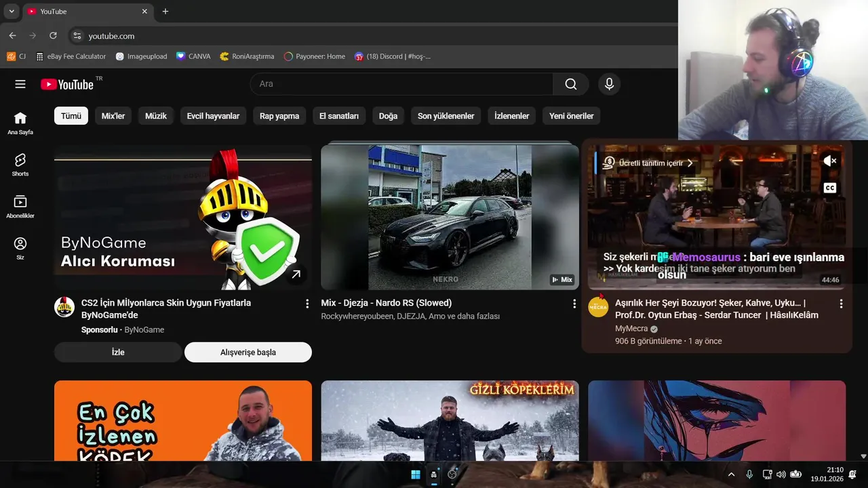The height and width of the screenshot is (488, 868).
Task: Start voice search with the microphone
Action: coord(609,84)
